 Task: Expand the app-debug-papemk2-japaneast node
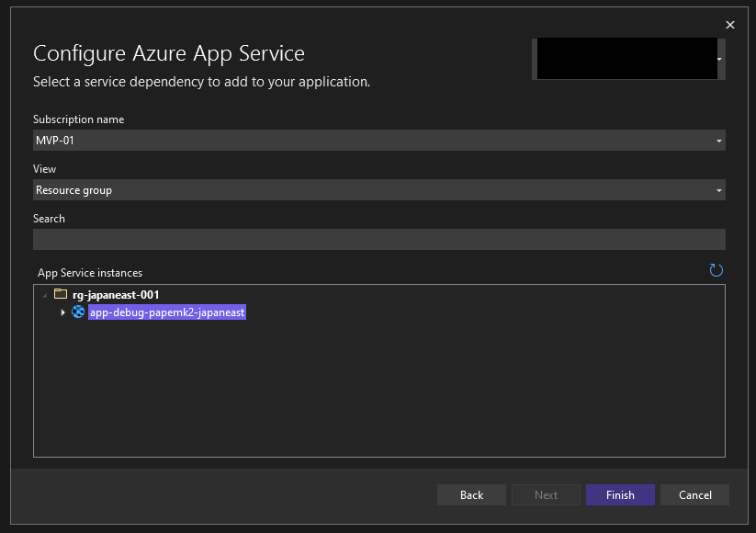click(62, 312)
